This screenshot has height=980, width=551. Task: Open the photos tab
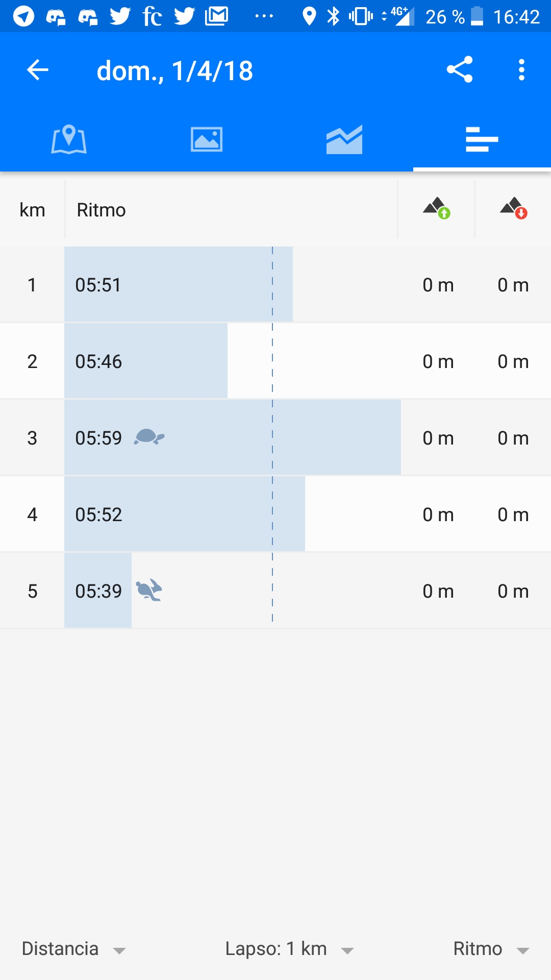coord(207,139)
